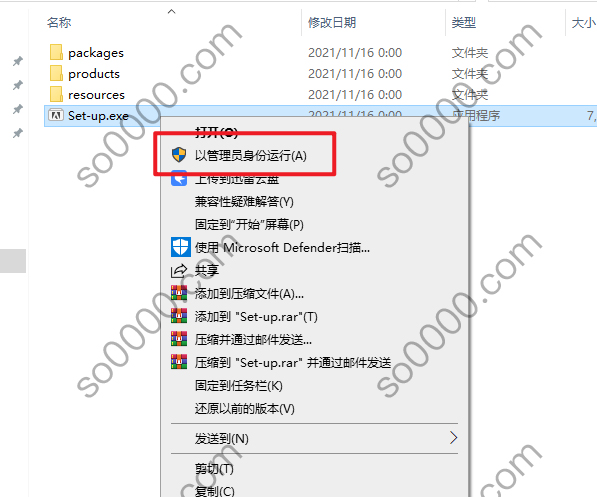597x497 pixels.
Task: Toggle sort order via 名称 column arrow
Action: 172,11
